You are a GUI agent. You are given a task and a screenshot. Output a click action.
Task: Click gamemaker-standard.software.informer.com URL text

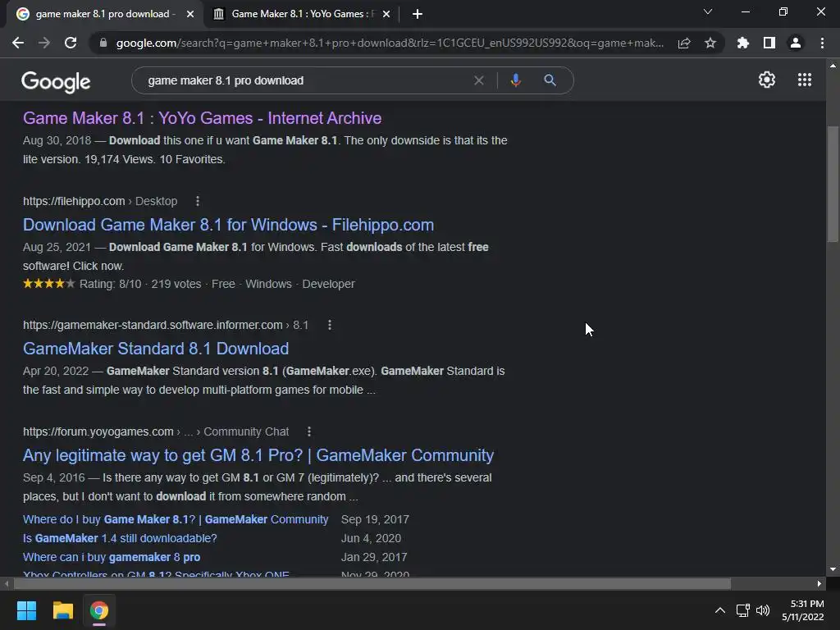click(153, 325)
